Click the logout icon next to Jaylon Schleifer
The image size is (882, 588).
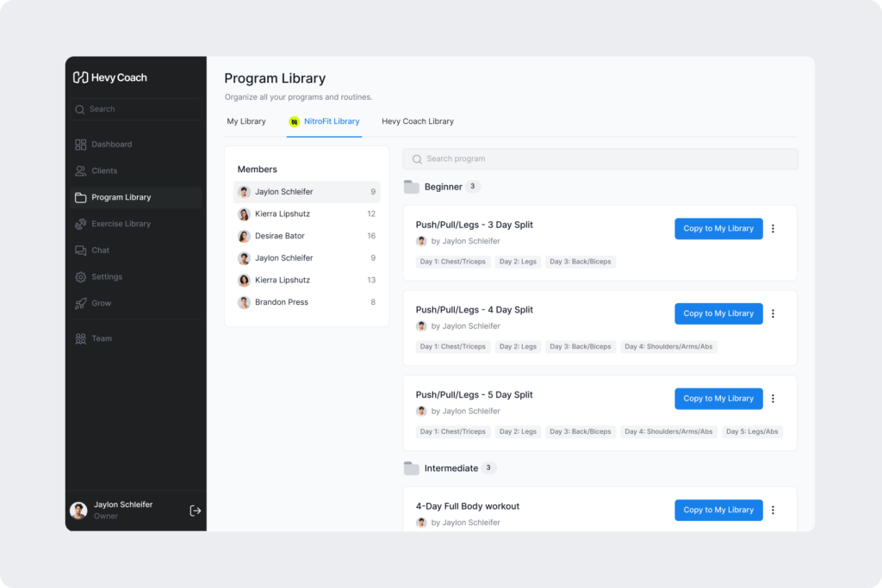pos(196,510)
